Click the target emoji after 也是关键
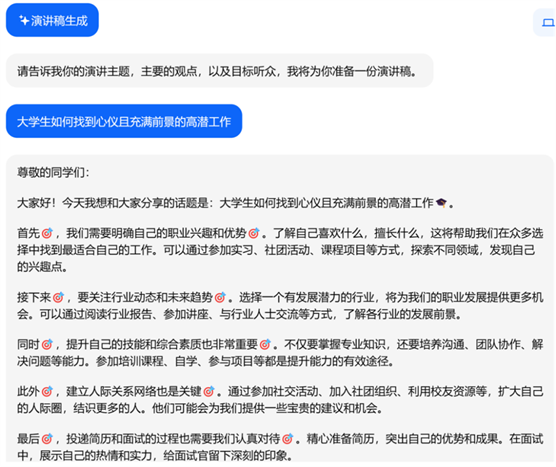556x467 pixels. click(x=208, y=391)
